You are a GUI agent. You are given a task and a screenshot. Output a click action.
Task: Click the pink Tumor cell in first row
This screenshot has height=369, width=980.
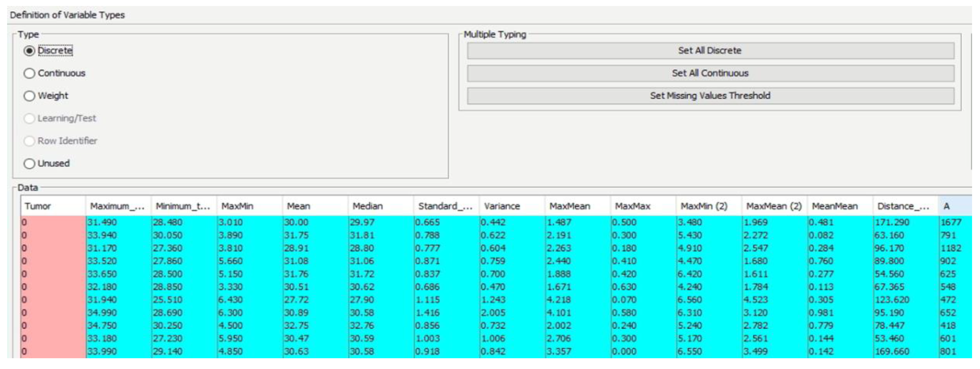(52, 222)
